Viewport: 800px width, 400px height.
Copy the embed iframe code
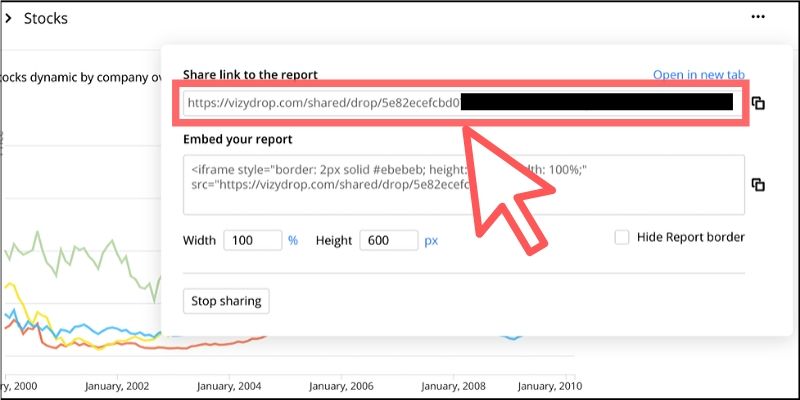tap(758, 185)
